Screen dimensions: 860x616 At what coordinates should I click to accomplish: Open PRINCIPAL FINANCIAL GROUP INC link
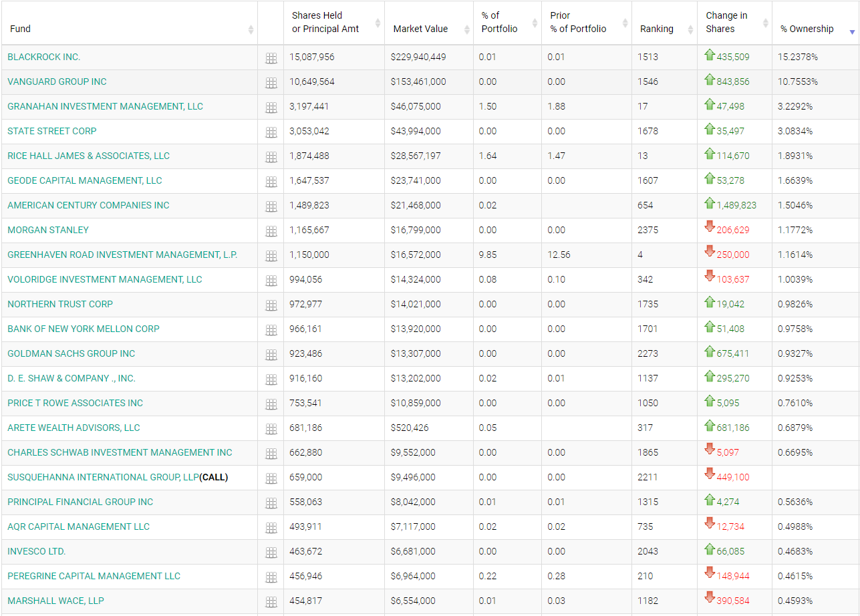(x=80, y=502)
